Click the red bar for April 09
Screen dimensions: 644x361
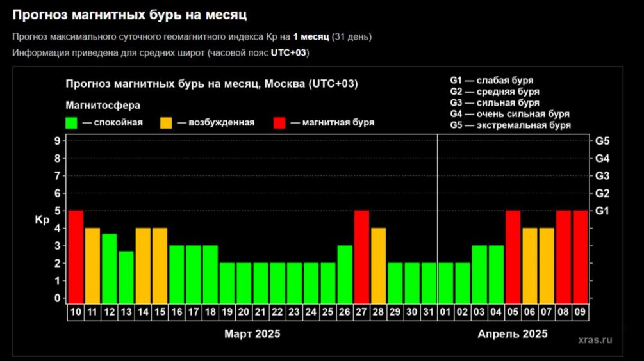click(580, 255)
